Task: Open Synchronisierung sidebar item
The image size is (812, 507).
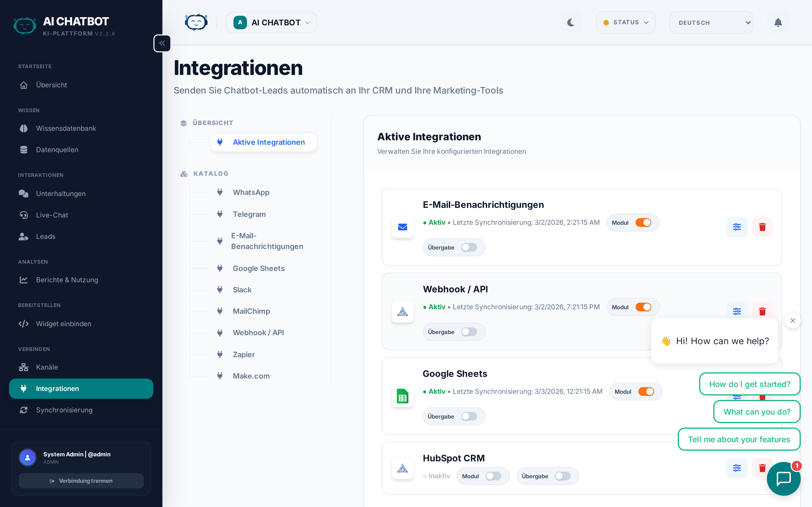Action: (x=64, y=410)
